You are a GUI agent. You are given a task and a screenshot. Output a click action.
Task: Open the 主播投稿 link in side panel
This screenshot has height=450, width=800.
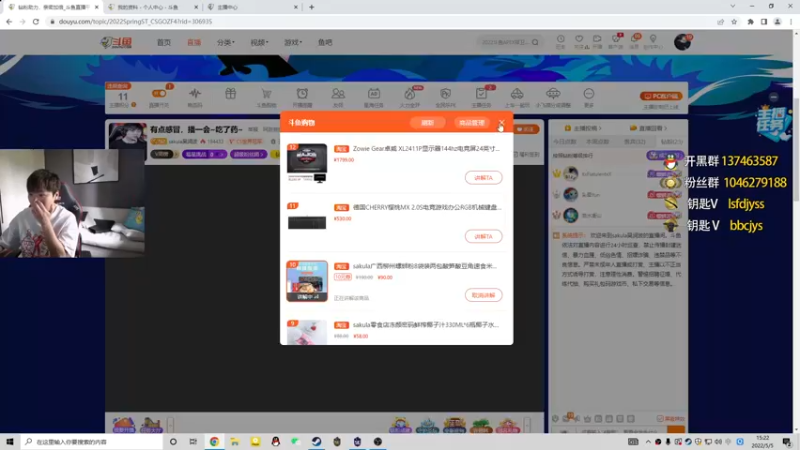583,128
